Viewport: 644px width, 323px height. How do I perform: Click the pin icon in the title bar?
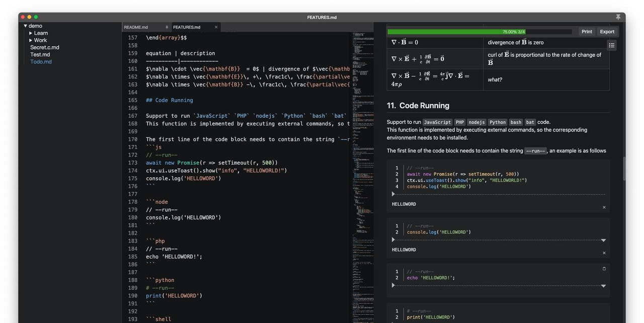618,17
